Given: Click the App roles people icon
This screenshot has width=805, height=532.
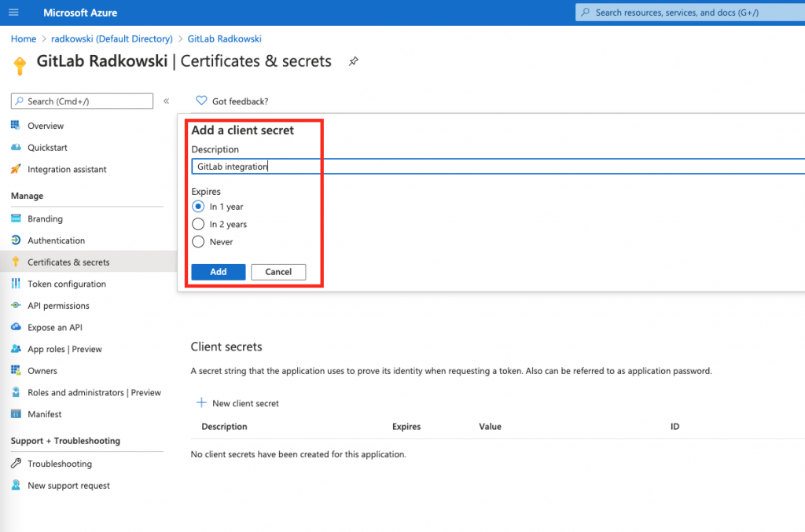Looking at the screenshot, I should [x=16, y=349].
